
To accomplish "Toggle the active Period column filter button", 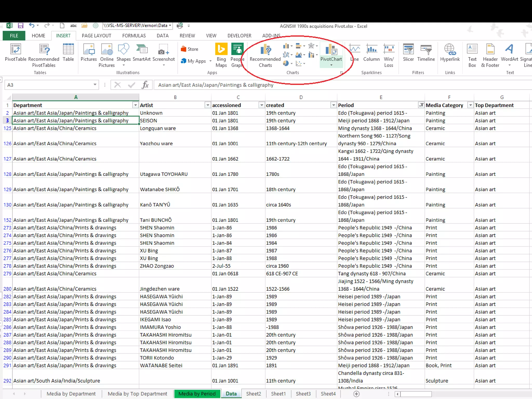I will pyautogui.click(x=421, y=105).
